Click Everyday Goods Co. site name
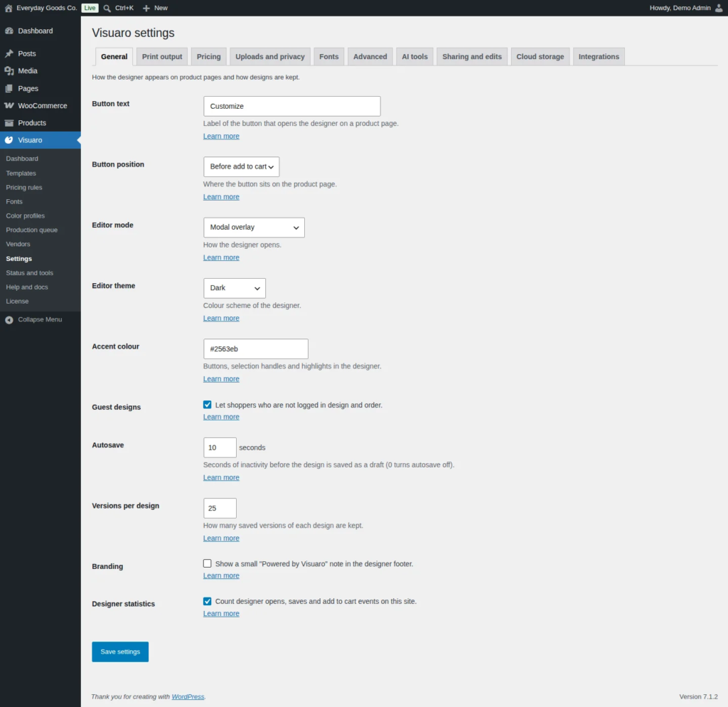The image size is (728, 707). (46, 8)
